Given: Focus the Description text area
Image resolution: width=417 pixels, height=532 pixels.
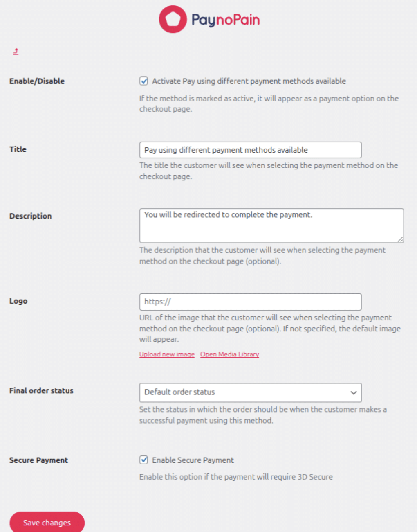Looking at the screenshot, I should pos(271,225).
